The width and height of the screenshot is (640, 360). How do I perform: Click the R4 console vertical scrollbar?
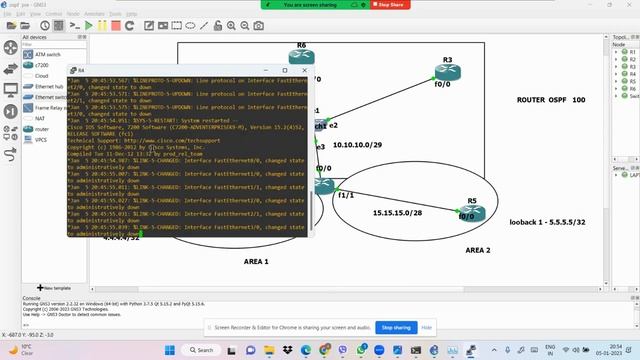[311, 211]
